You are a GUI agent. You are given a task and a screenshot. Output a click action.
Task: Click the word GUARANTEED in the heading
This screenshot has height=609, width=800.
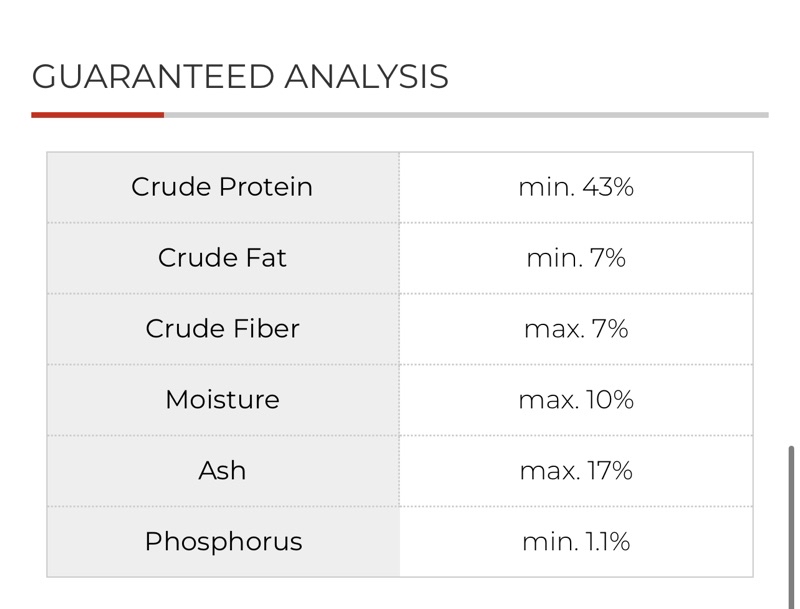[x=154, y=77]
